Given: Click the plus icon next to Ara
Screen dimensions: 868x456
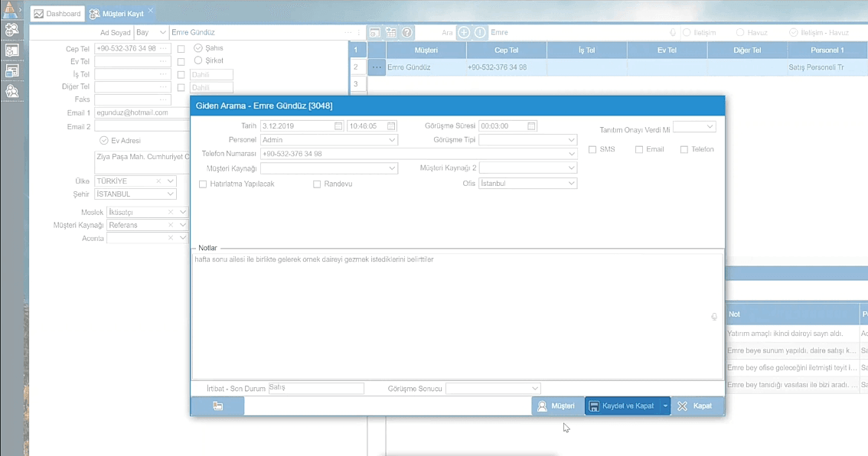Looking at the screenshot, I should 464,33.
